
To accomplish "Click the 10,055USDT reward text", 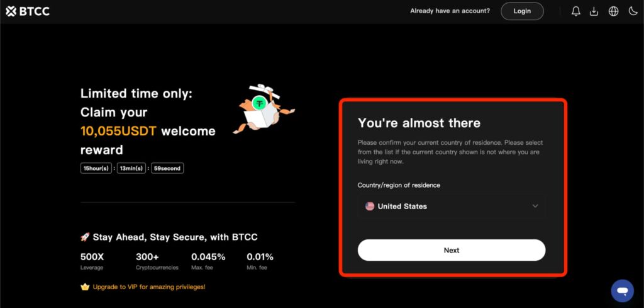I will 119,131.
